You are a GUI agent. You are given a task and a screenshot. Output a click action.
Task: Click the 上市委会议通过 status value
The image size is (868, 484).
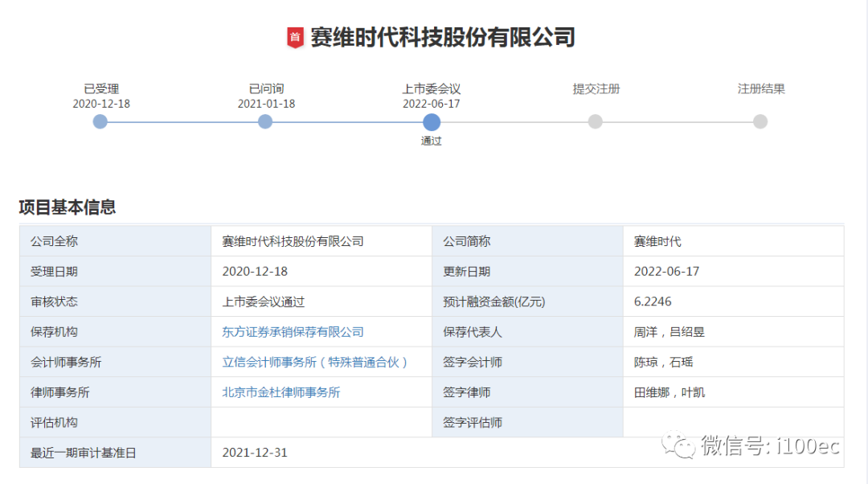point(264,301)
